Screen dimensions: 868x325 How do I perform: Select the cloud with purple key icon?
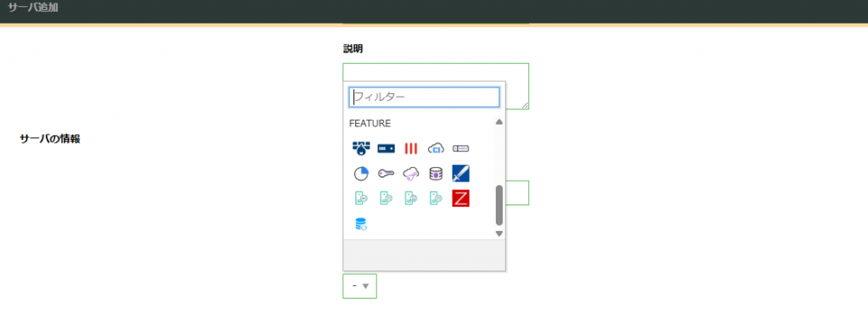pyautogui.click(x=411, y=174)
